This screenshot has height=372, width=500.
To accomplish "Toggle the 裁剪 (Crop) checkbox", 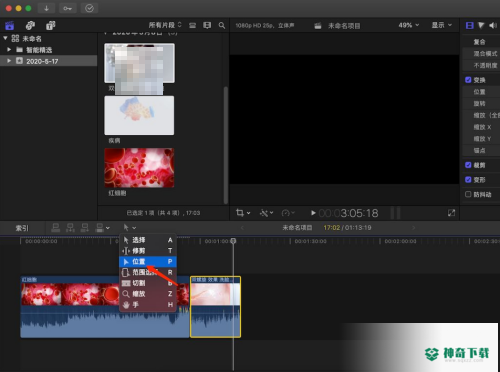I will [468, 165].
